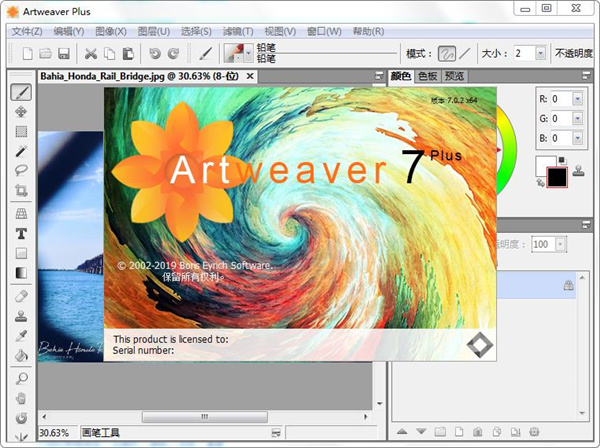Click the stamp icon beside color swatches
This screenshot has height=448, width=600.
click(579, 171)
